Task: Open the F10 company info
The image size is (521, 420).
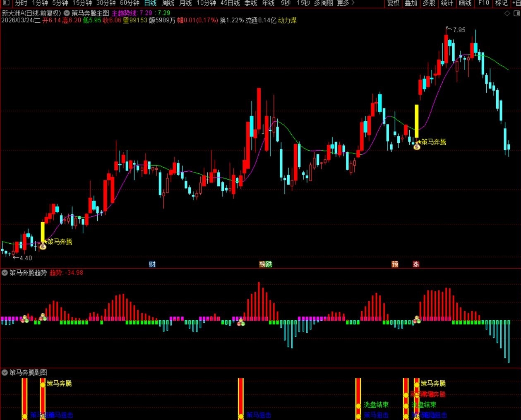Action: (x=483, y=3)
